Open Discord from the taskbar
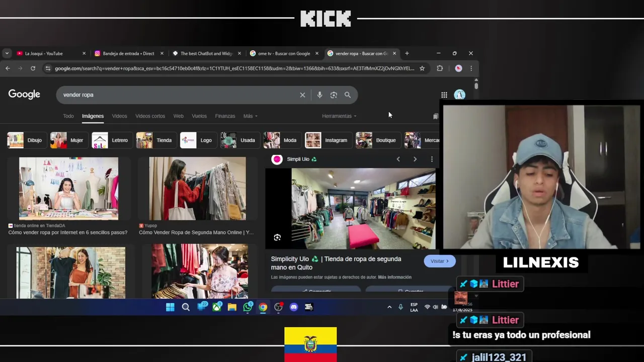 coord(294,307)
